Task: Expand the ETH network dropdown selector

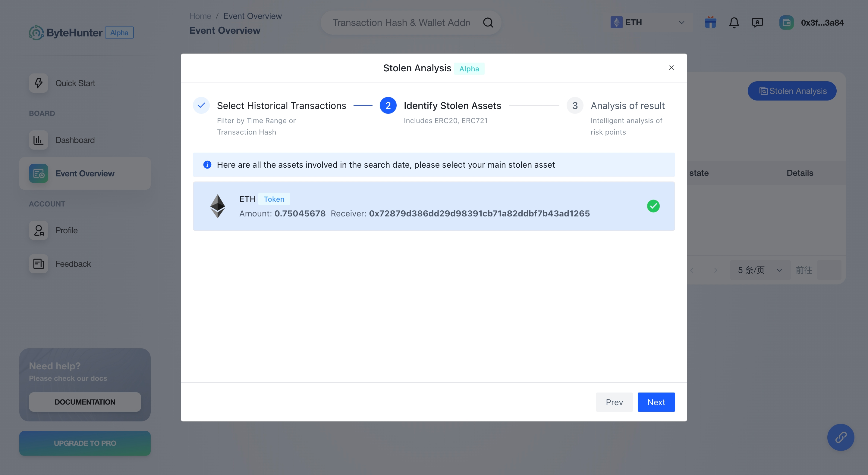Action: pos(648,23)
